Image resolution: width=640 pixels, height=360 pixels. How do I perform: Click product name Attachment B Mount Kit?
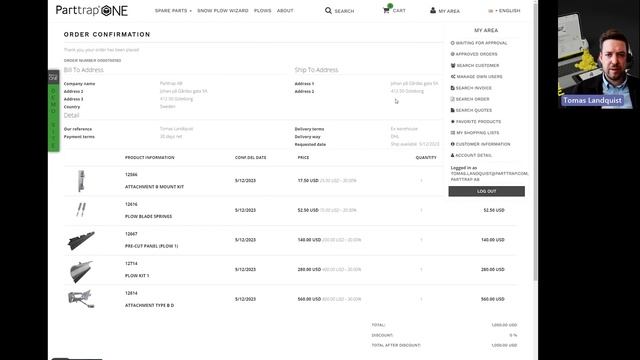(154, 187)
